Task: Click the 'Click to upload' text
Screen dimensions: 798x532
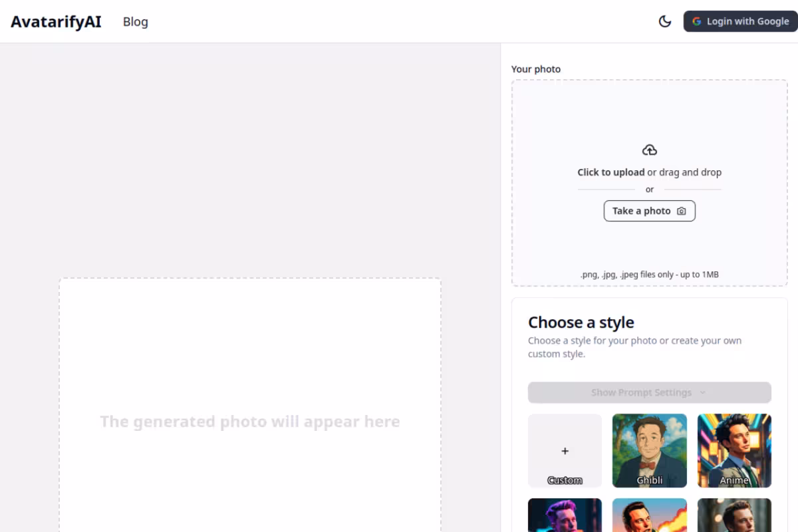Action: [611, 172]
